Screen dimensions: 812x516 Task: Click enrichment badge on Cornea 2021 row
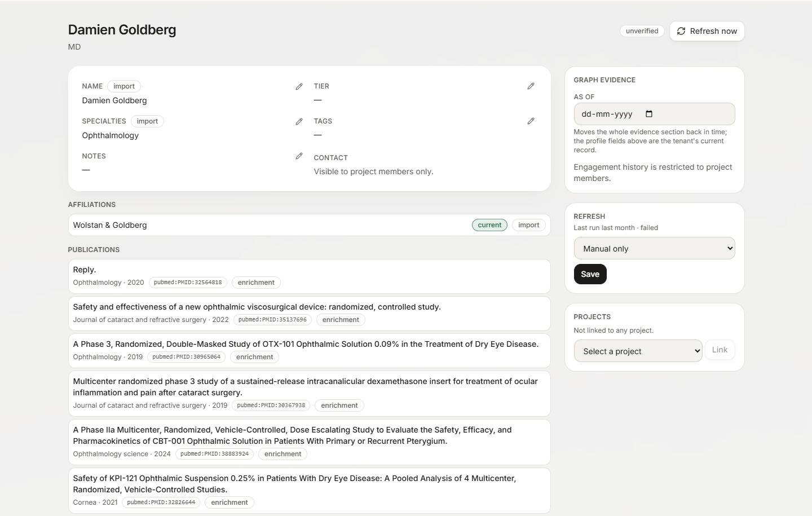tap(230, 502)
